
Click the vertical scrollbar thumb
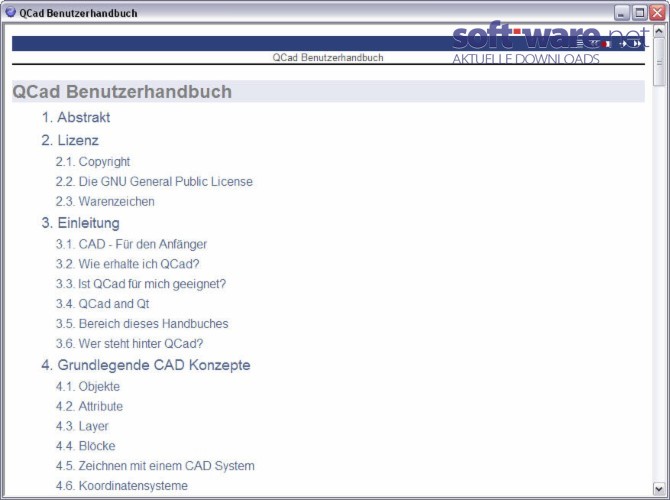point(659,62)
